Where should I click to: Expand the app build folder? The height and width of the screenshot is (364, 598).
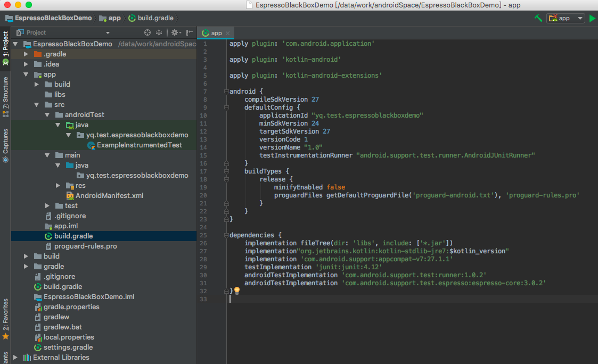tap(37, 84)
